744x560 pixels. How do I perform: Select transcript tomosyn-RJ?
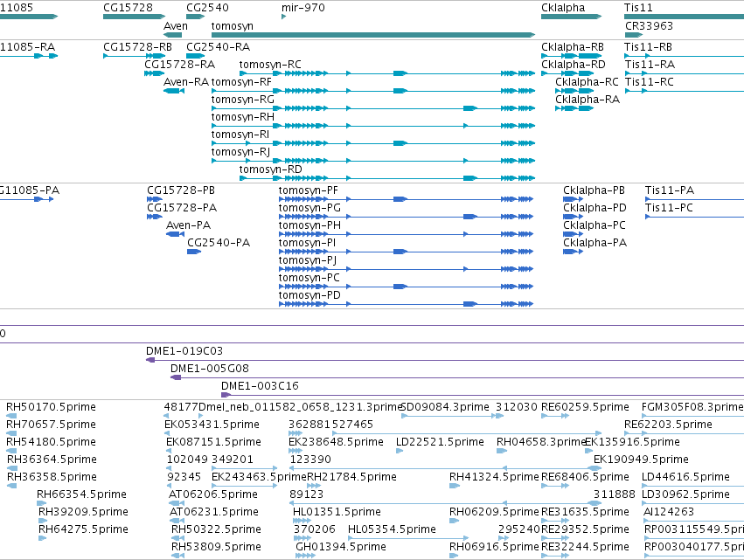pos(373,161)
